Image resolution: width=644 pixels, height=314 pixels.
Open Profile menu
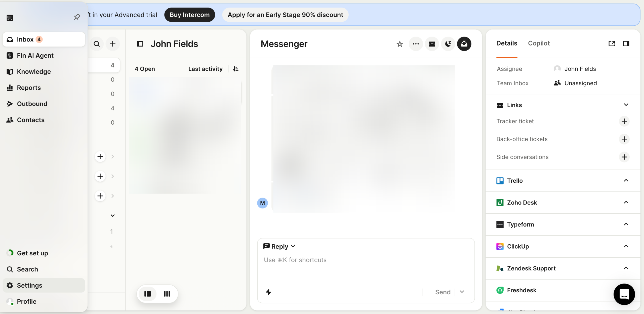(x=44, y=301)
